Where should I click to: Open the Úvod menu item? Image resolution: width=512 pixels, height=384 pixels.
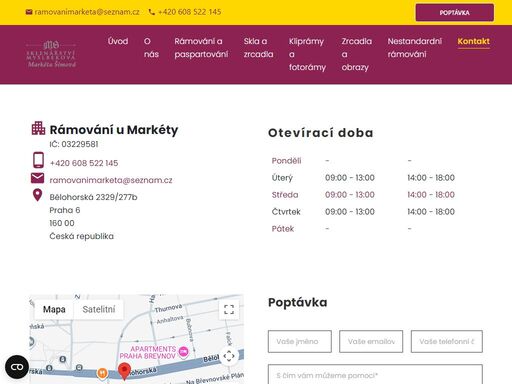pyautogui.click(x=118, y=41)
